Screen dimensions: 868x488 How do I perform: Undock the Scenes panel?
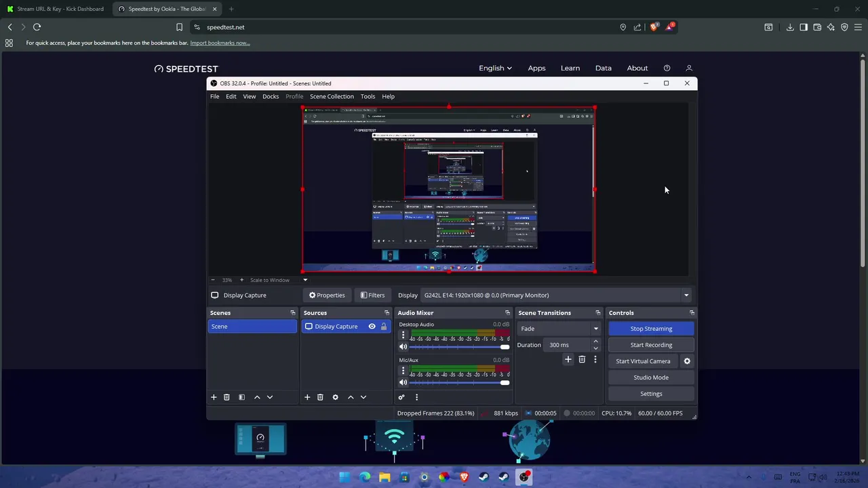coord(293,313)
